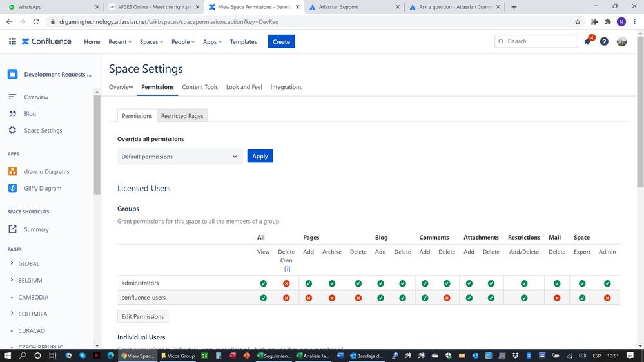Click the Space Settings gear icon
Viewport: 644px width, 362px height.
point(12,130)
